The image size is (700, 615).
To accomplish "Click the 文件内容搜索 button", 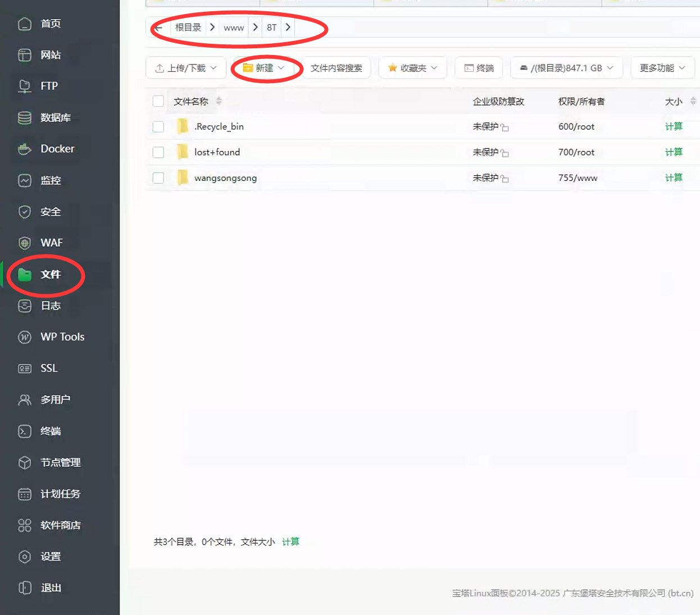I will pos(336,68).
